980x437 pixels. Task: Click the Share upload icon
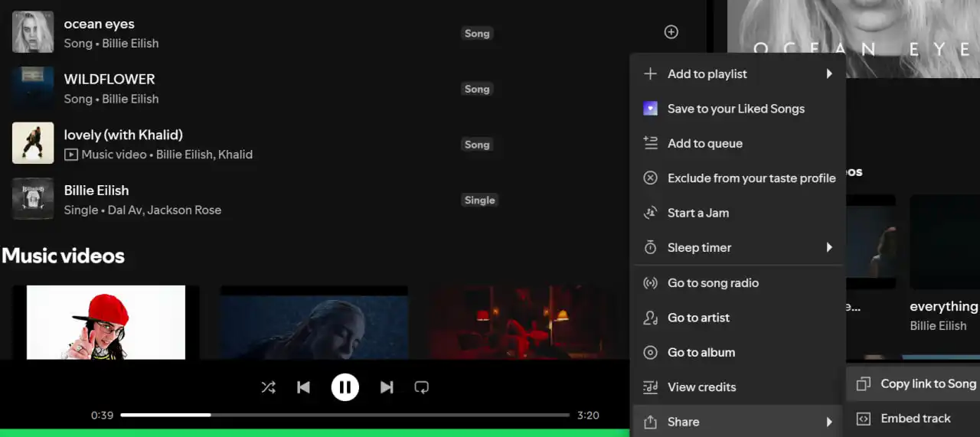pos(650,422)
